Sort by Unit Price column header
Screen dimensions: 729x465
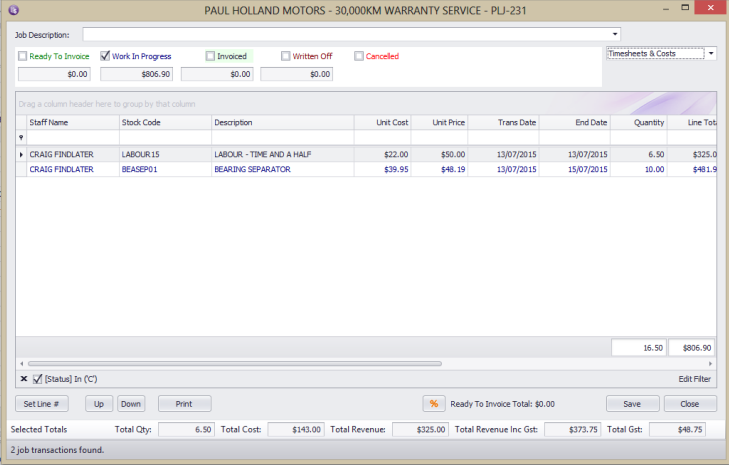tap(439, 122)
